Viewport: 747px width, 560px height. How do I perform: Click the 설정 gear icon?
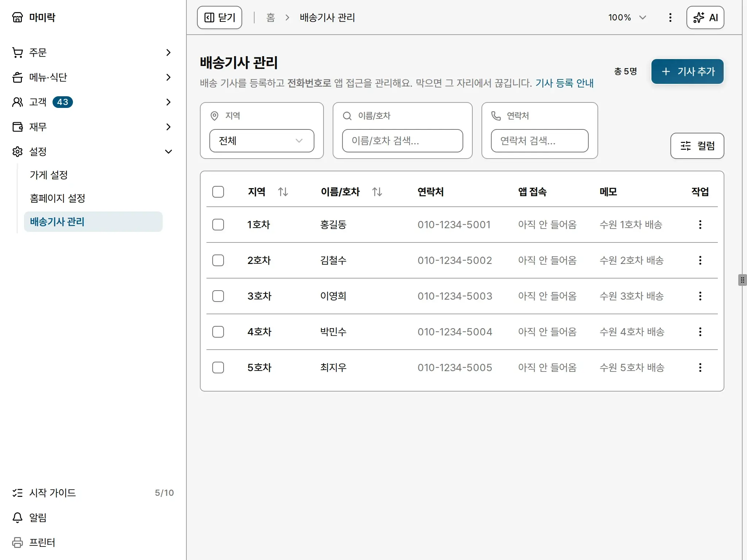(x=18, y=152)
